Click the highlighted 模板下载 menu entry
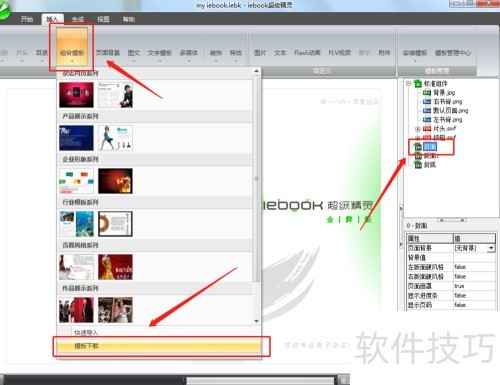Viewport: 500px width, 385px height. (159, 346)
